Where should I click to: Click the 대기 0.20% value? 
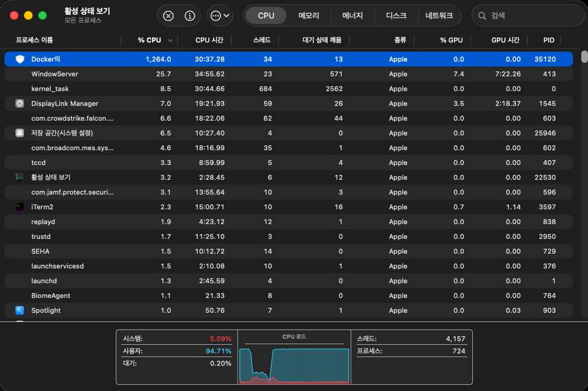[x=220, y=364]
